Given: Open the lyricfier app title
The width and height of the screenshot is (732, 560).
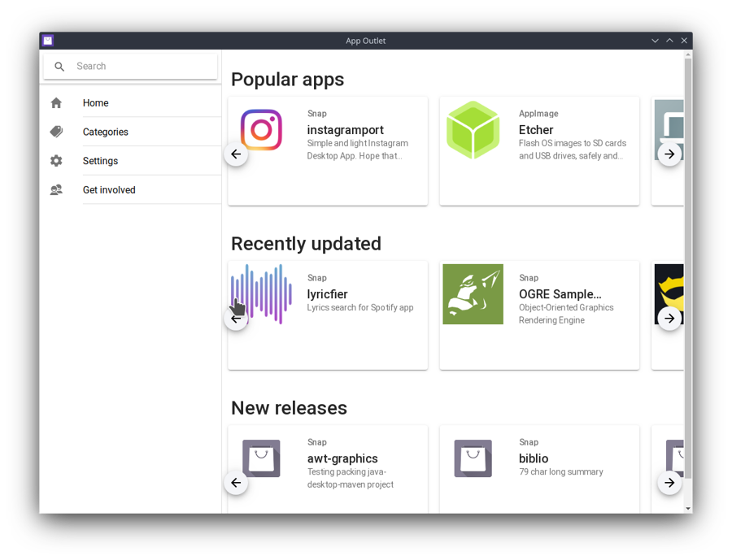Looking at the screenshot, I should (x=327, y=294).
